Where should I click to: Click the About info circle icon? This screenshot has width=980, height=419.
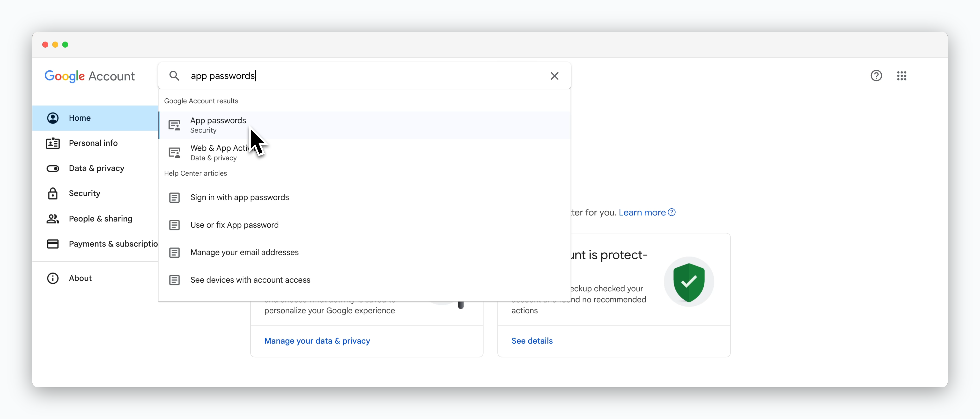coord(53,278)
